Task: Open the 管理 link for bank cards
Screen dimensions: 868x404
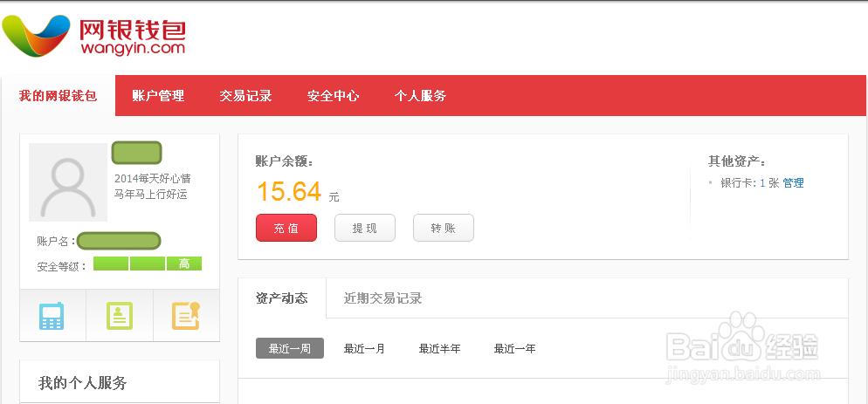Action: click(x=793, y=183)
